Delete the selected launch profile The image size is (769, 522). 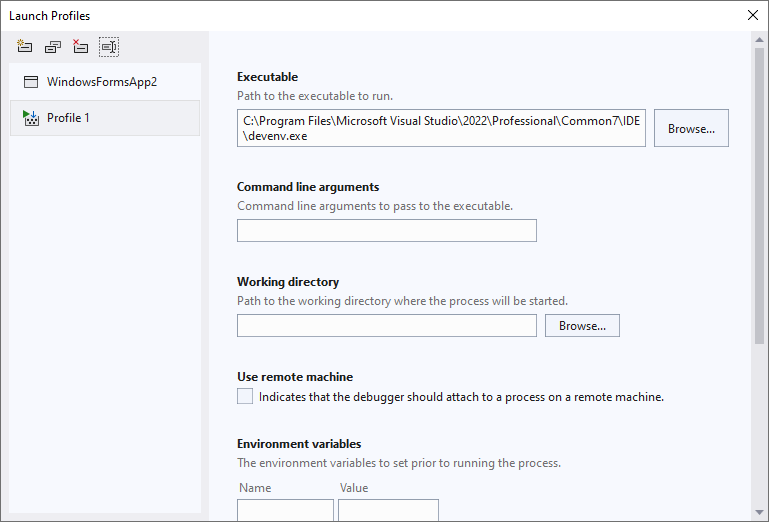pos(80,47)
